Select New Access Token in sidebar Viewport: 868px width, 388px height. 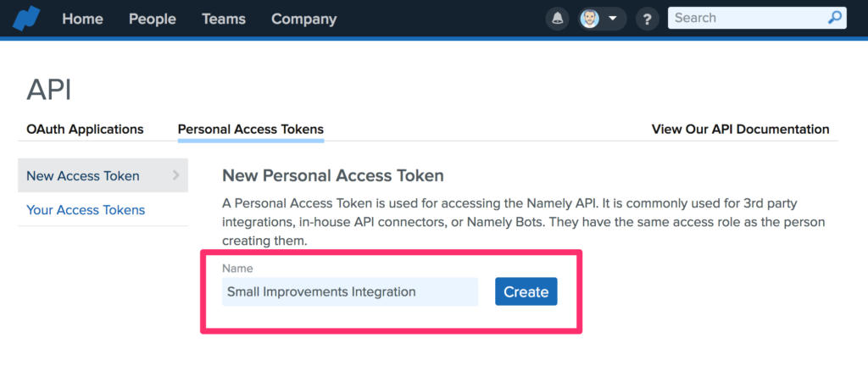click(x=83, y=176)
